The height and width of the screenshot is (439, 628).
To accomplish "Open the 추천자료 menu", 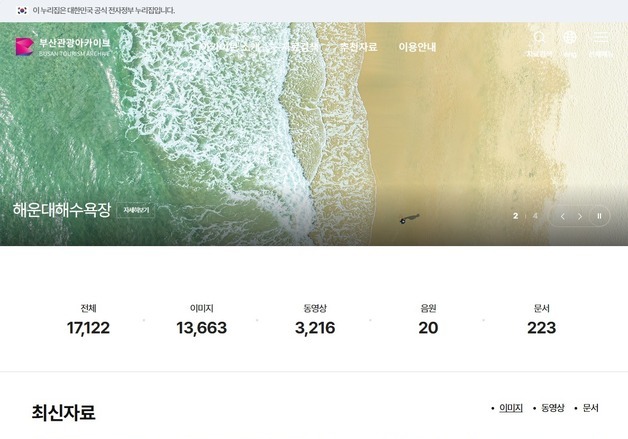I will [358, 47].
